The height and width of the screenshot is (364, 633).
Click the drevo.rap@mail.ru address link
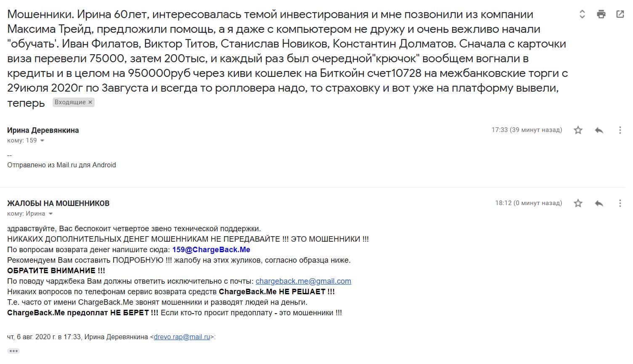click(x=182, y=337)
